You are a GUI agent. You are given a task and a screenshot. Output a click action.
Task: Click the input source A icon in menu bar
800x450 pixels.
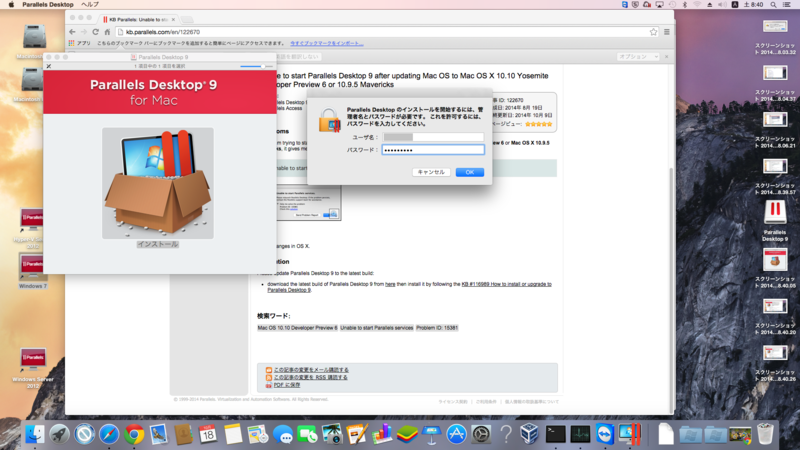(735, 5)
